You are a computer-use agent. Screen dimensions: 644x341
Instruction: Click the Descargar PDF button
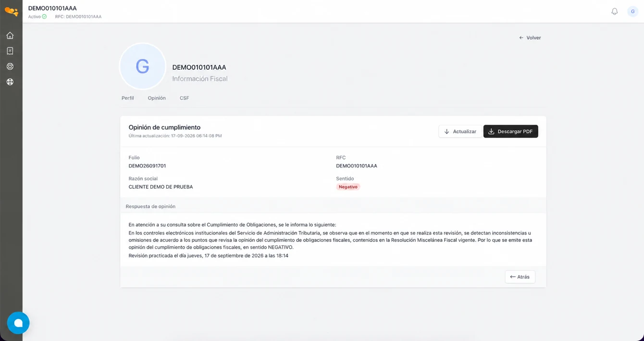(511, 131)
